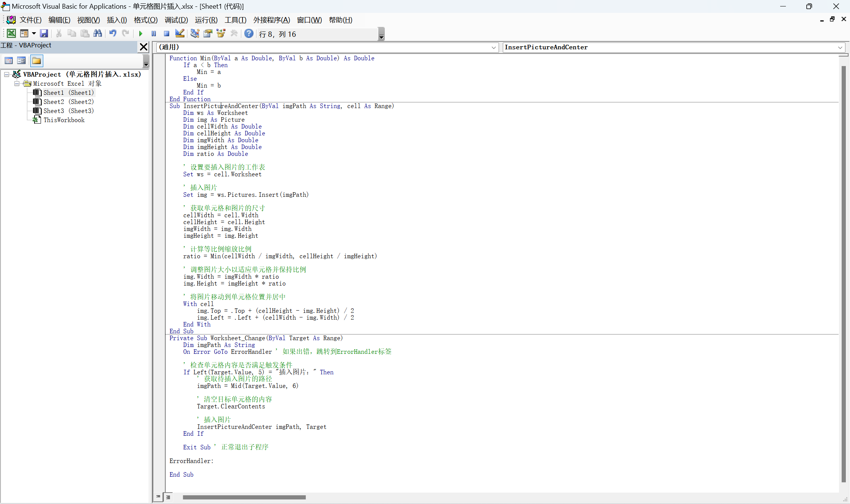Toggle Design Mode icon in the toolbar
This screenshot has height=504, width=850.
pyautogui.click(x=180, y=34)
